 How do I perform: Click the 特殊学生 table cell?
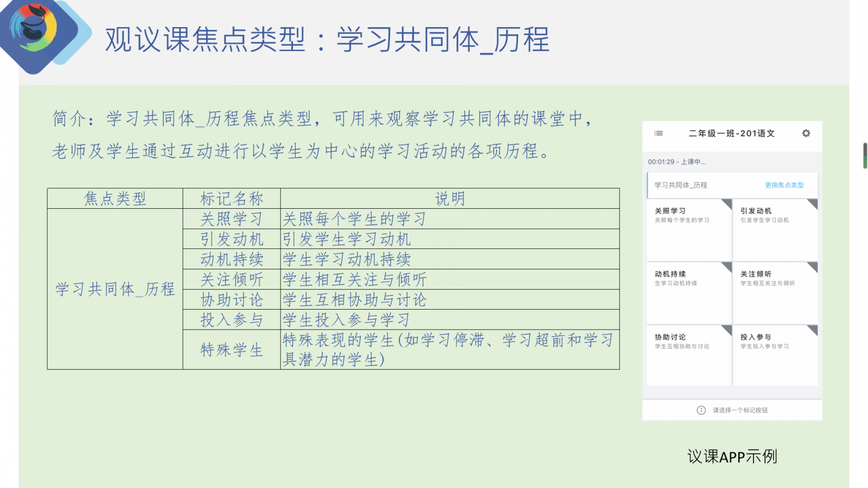pyautogui.click(x=232, y=350)
